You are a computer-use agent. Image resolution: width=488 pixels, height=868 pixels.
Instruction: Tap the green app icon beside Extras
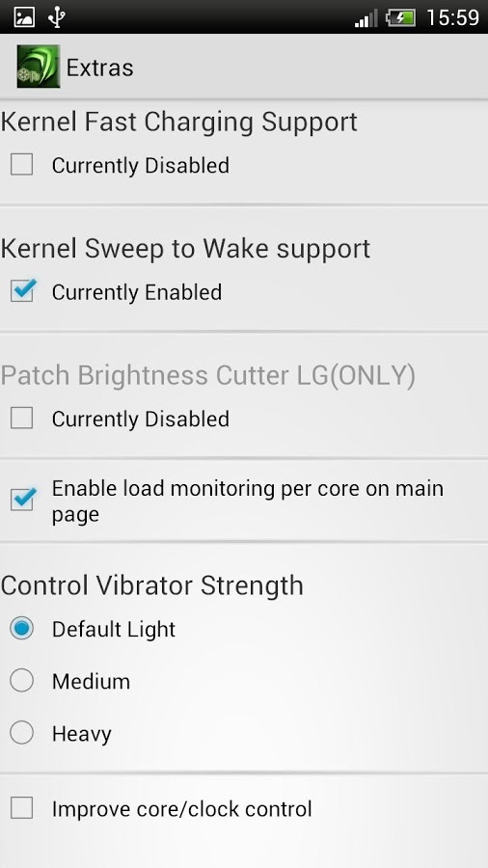click(39, 67)
